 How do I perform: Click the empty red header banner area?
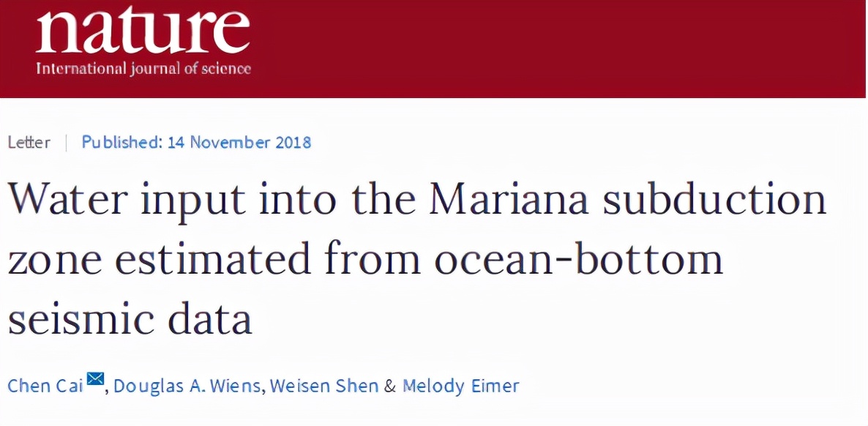pyautogui.click(x=556, y=48)
